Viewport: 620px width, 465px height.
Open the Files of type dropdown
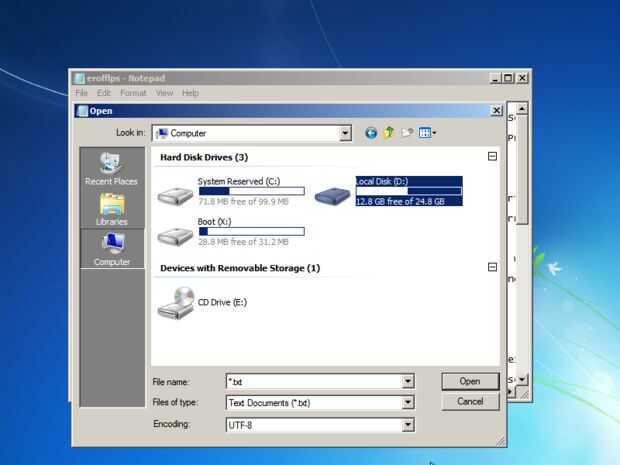point(408,403)
